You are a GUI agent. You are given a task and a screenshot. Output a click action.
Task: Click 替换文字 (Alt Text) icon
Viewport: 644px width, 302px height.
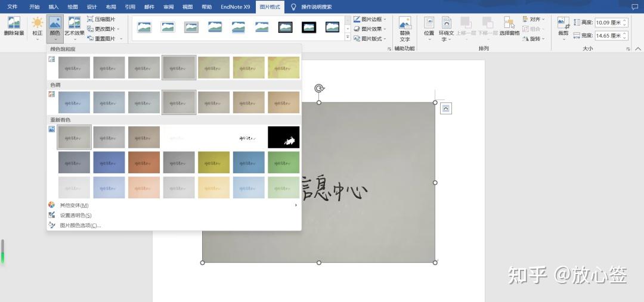pos(405,23)
